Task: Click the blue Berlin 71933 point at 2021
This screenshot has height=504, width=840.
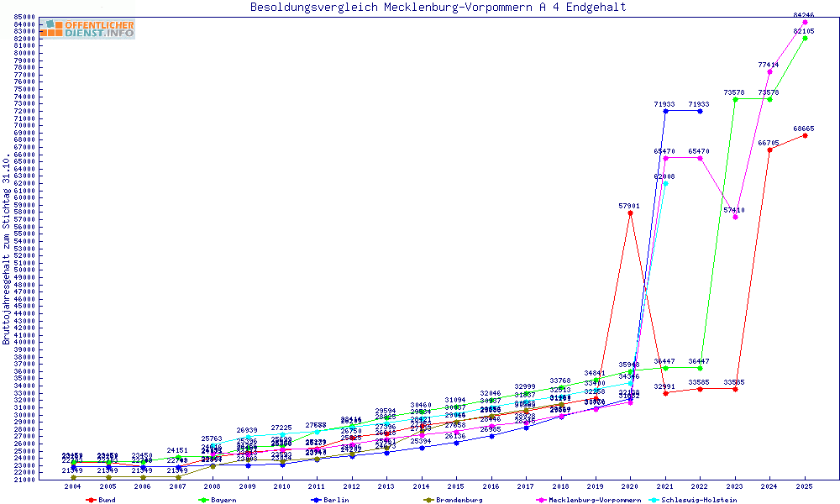Action: (665, 111)
